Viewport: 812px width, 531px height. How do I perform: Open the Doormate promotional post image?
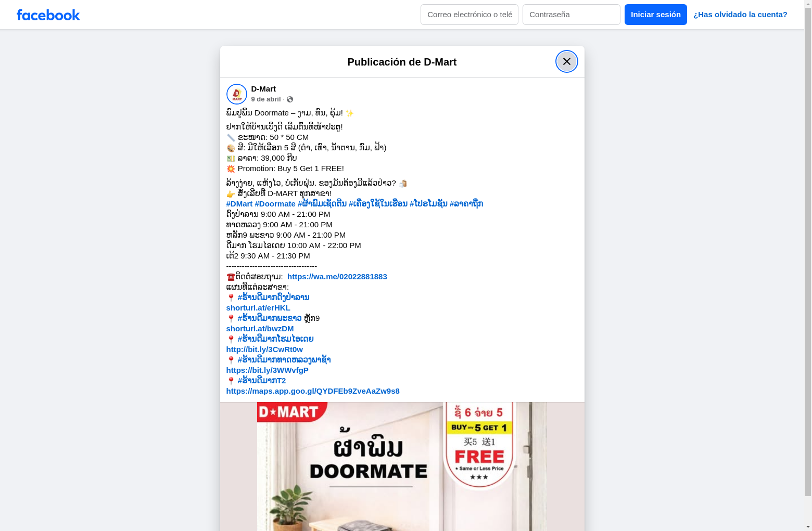[x=402, y=467]
